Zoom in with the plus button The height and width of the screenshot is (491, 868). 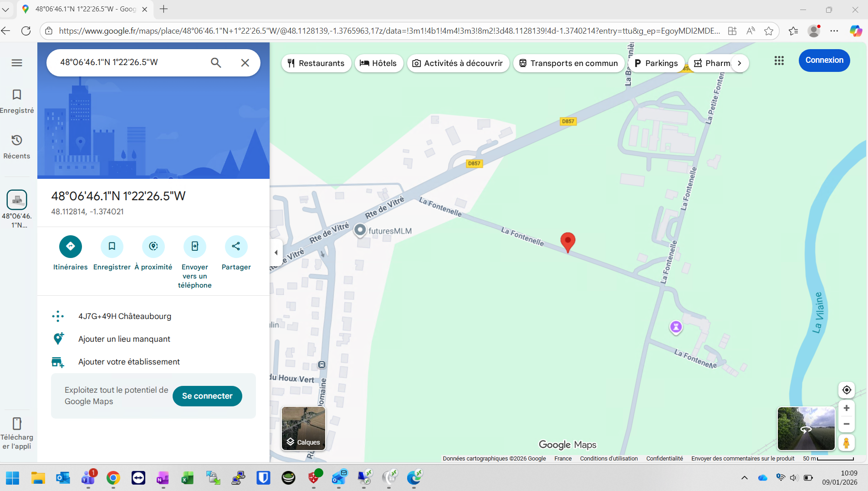pyautogui.click(x=847, y=408)
